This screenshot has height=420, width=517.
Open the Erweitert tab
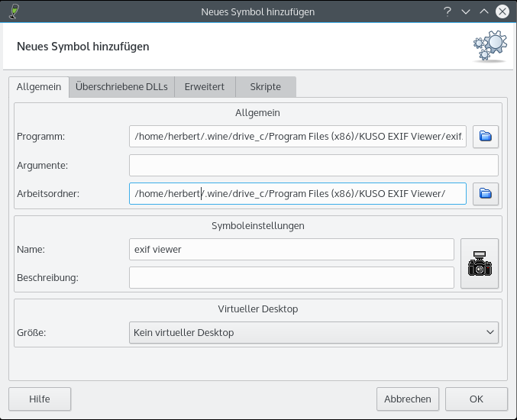click(x=205, y=87)
